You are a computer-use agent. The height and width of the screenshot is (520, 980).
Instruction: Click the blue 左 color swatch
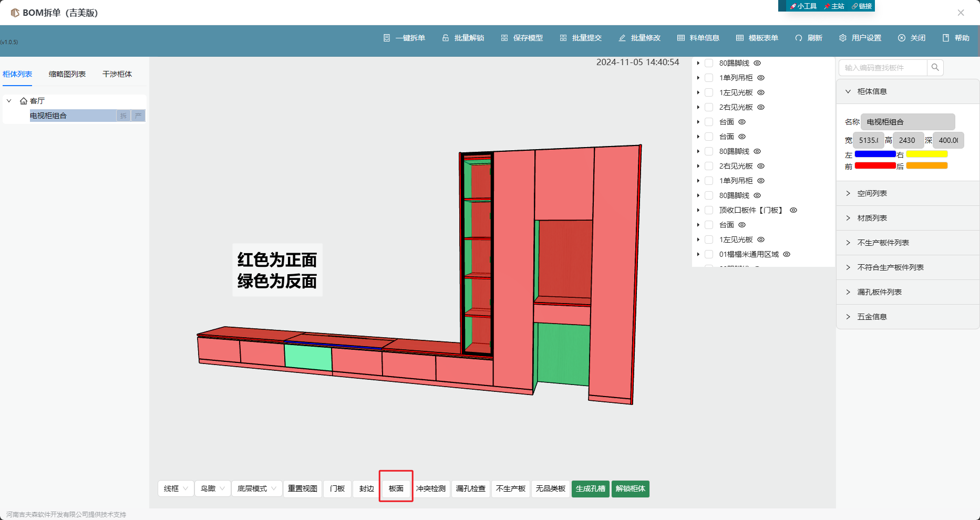[x=875, y=154]
